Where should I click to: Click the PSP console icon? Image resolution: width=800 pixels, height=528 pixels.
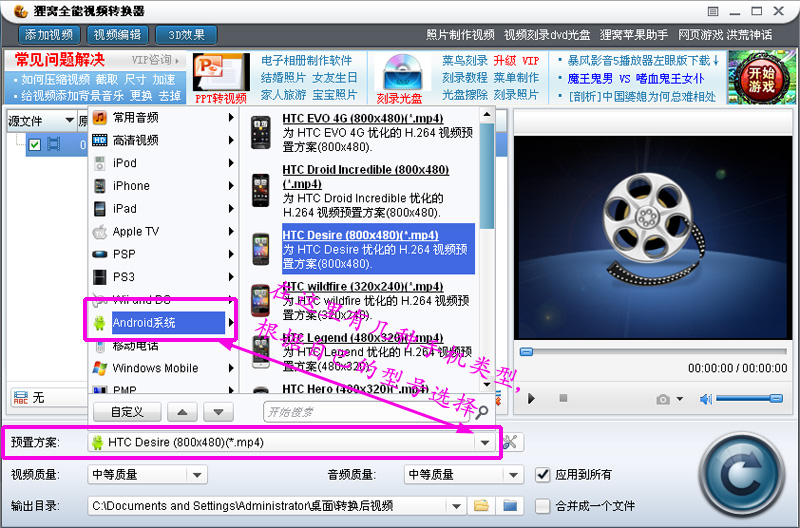click(99, 254)
